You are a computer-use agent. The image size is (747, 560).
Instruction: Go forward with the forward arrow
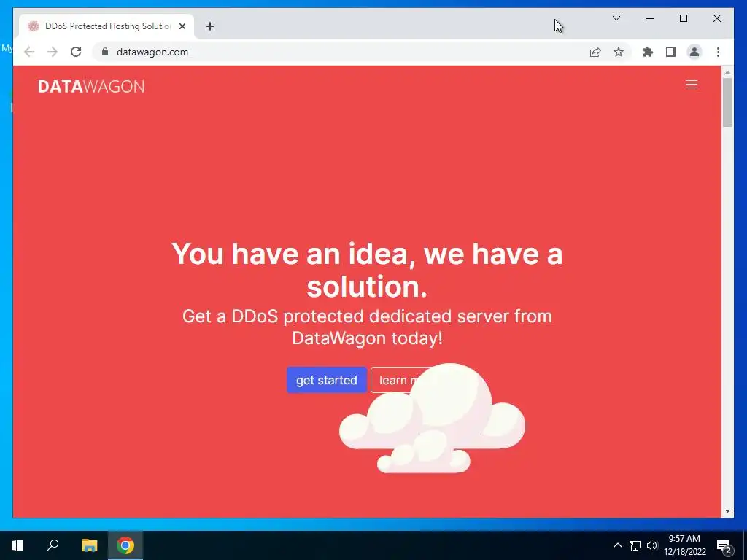[53, 52]
